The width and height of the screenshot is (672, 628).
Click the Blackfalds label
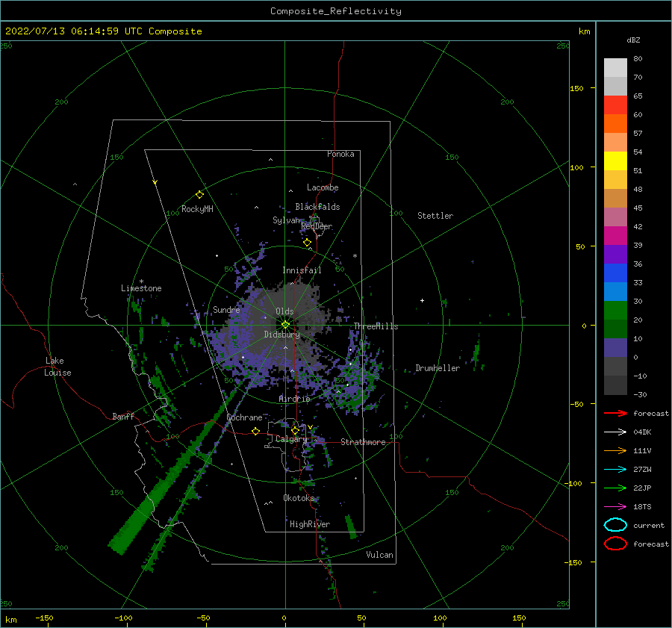[x=317, y=207]
